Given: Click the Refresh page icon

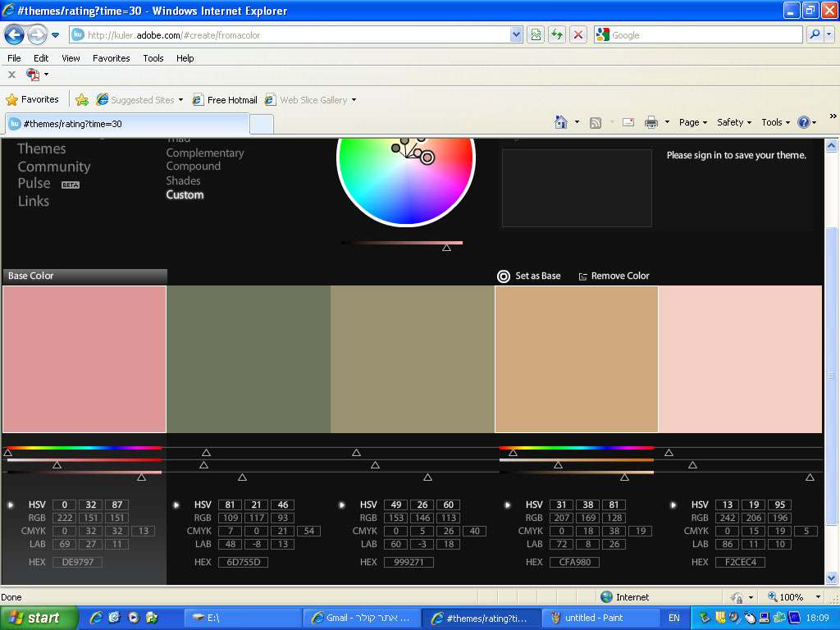Looking at the screenshot, I should [x=557, y=34].
